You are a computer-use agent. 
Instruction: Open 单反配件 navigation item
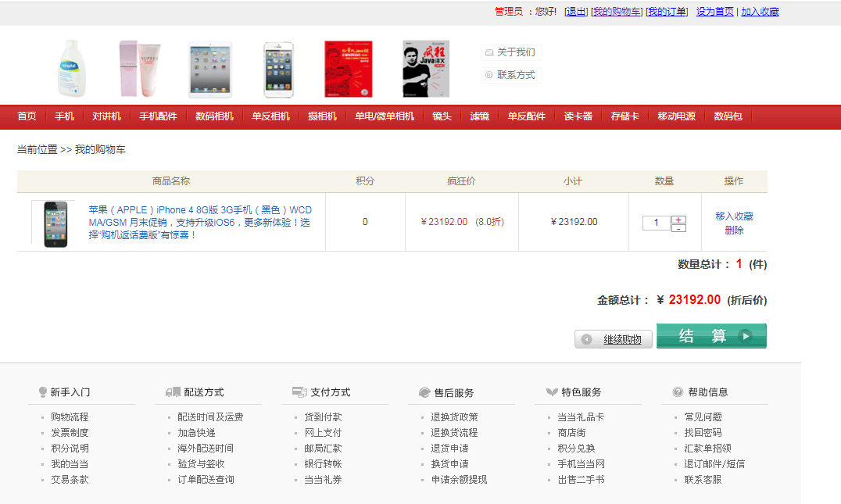coord(527,116)
